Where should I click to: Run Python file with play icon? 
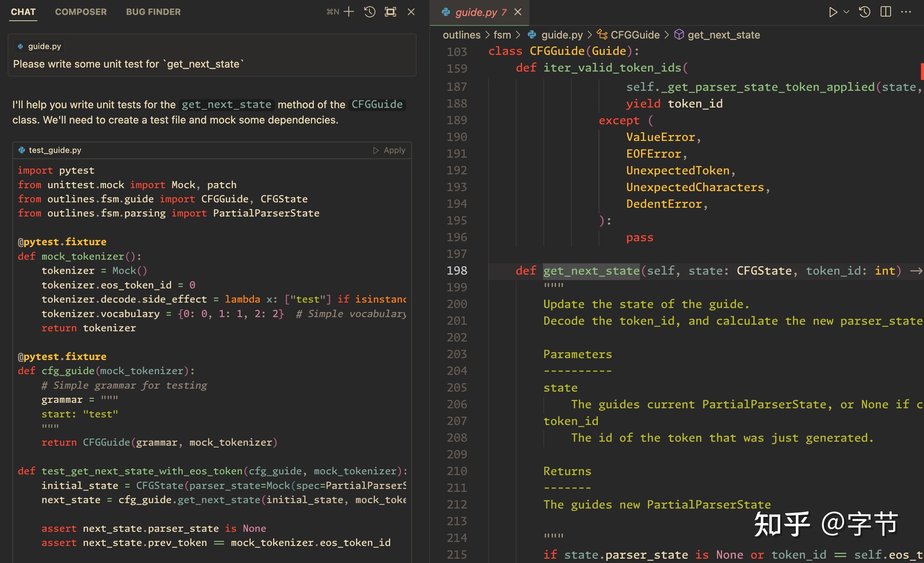point(833,12)
